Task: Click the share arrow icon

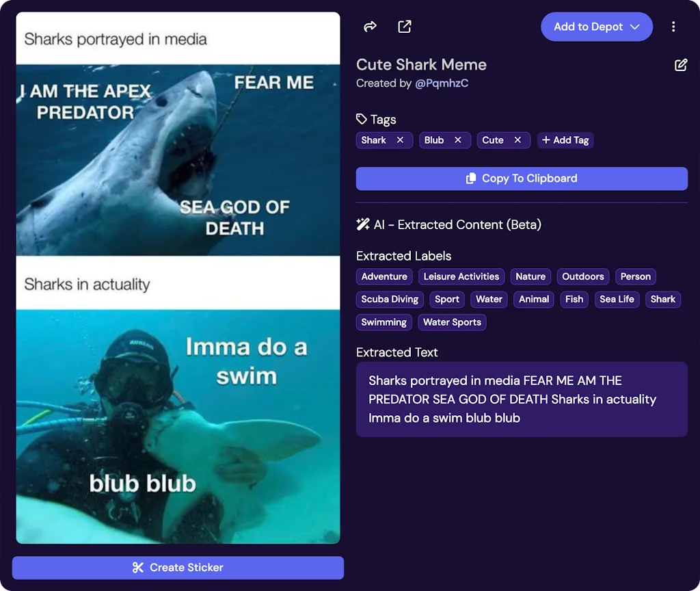Action: (370, 27)
